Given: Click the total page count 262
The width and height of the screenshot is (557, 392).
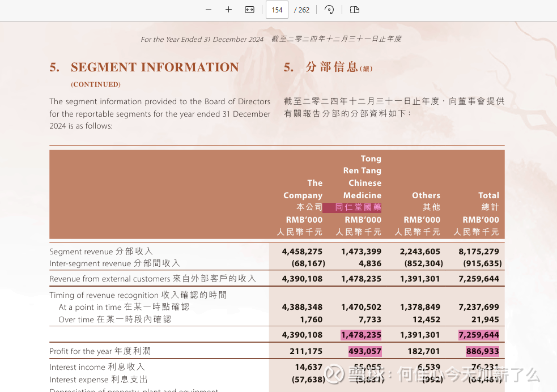Looking at the screenshot, I should 304,10.
